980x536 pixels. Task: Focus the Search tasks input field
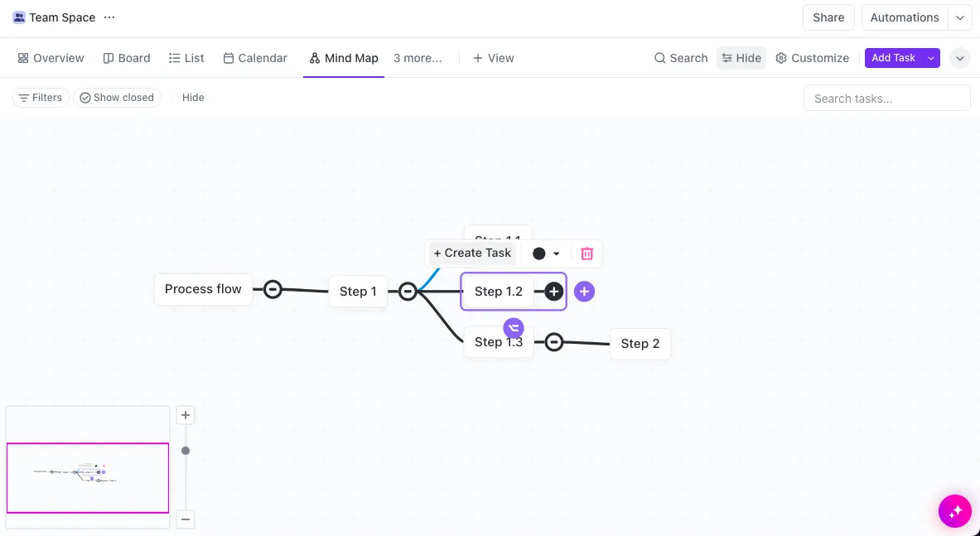[887, 98]
